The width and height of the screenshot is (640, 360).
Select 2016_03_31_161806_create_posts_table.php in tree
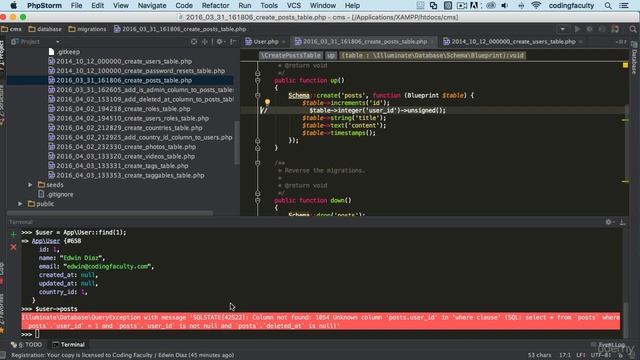pos(120,80)
